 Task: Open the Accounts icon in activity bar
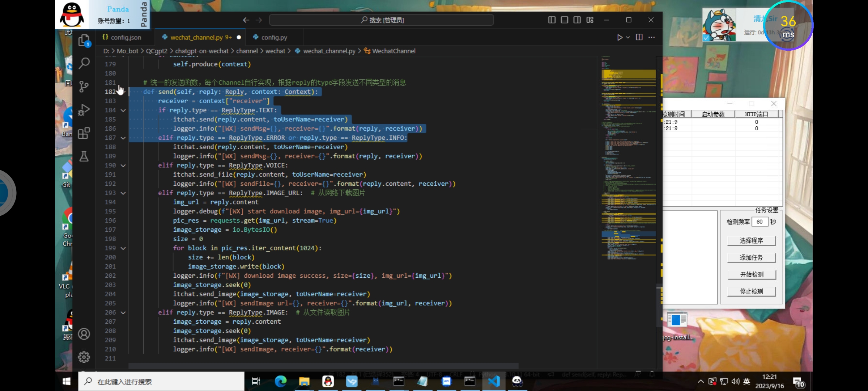click(x=84, y=334)
